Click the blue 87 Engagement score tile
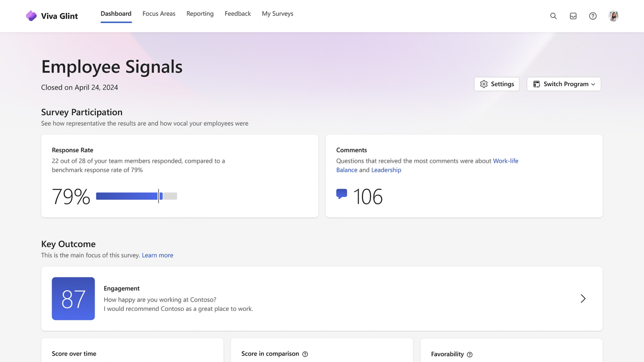Image resolution: width=644 pixels, height=362 pixels. [73, 298]
